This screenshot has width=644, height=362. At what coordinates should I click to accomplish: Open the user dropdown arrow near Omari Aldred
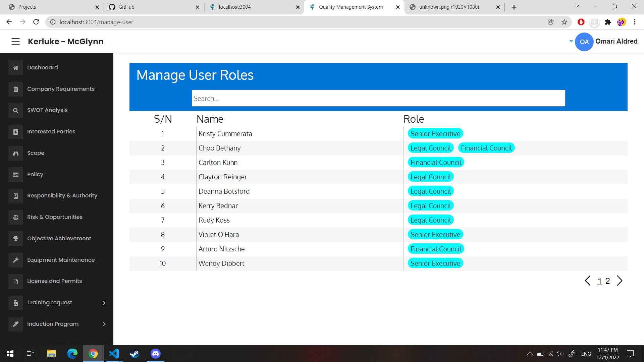(x=571, y=41)
